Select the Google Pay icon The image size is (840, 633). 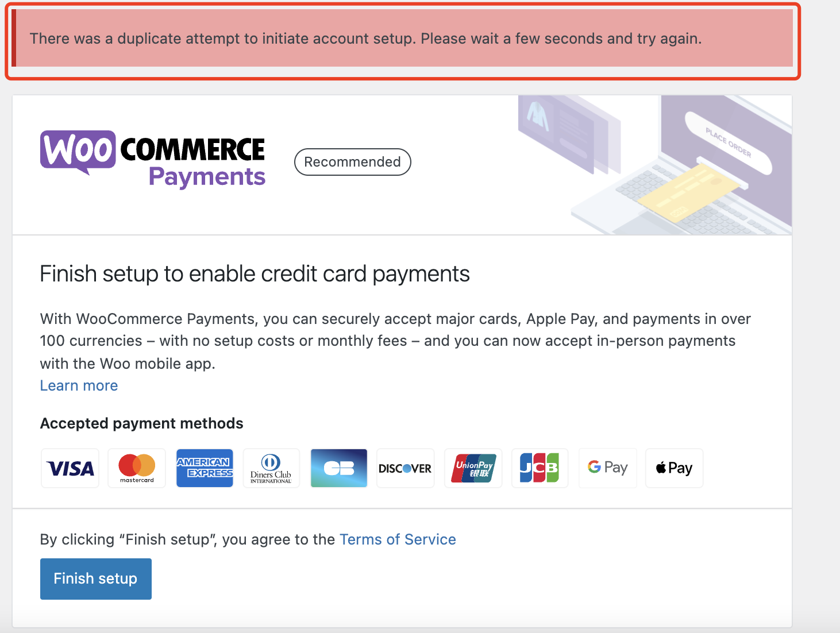(x=607, y=468)
